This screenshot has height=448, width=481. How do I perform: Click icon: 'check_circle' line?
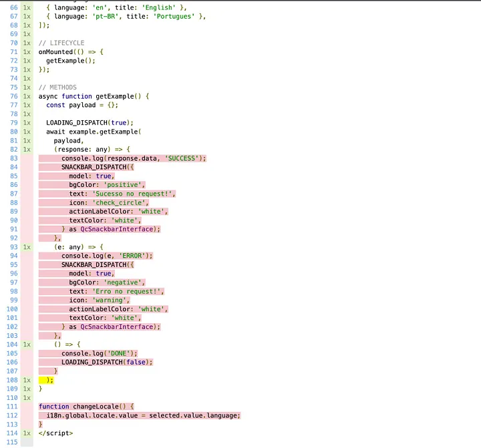pyautogui.click(x=109, y=203)
